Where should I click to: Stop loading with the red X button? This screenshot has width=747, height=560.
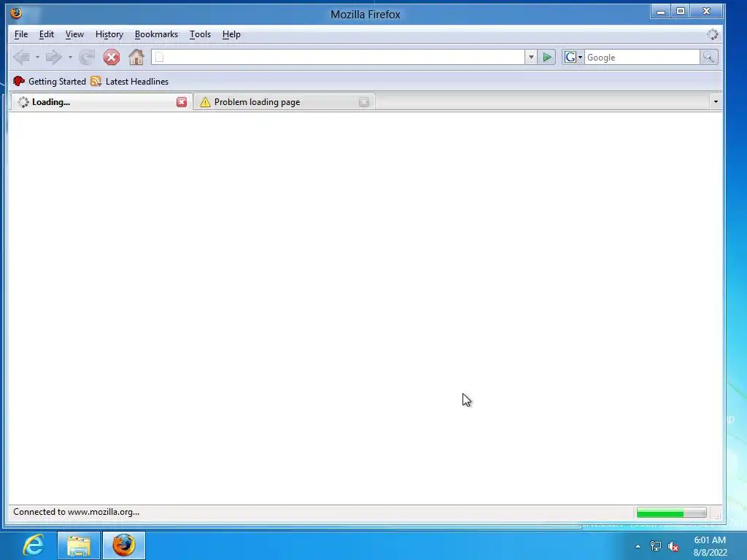point(112,57)
